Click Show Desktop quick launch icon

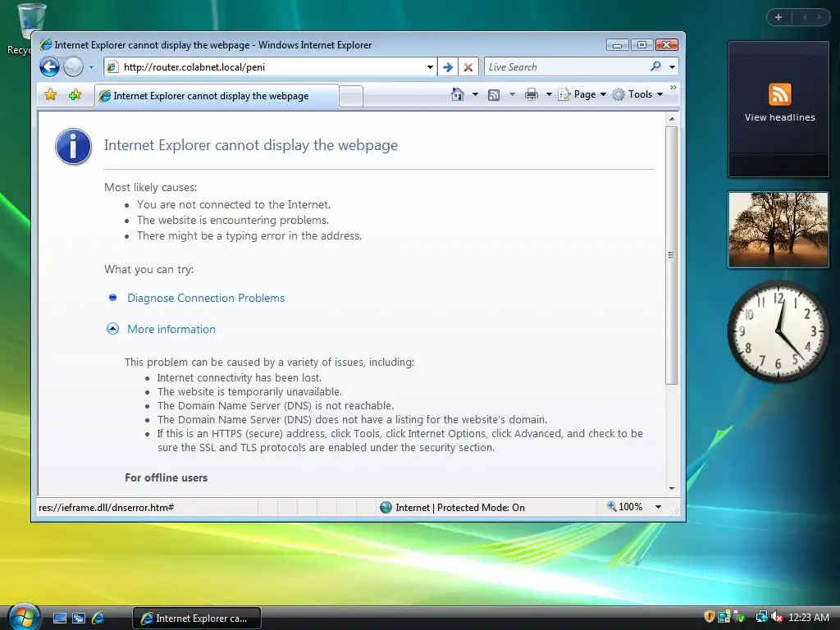click(x=60, y=619)
